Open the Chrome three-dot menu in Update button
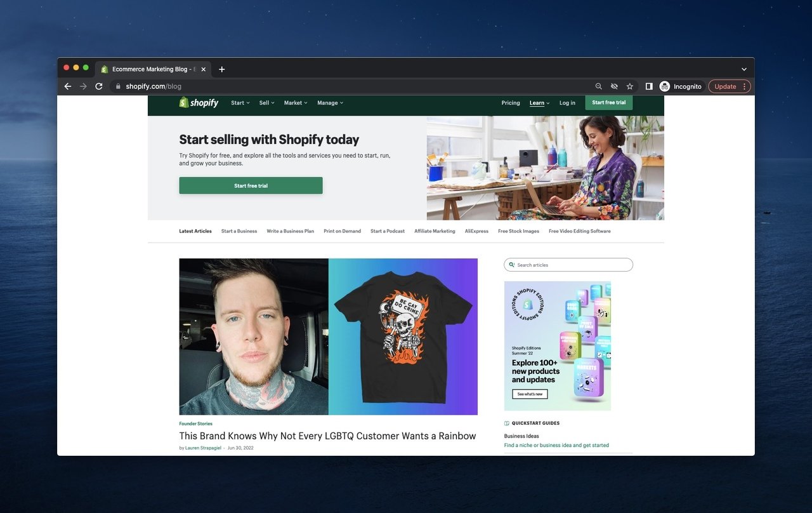 [744, 86]
